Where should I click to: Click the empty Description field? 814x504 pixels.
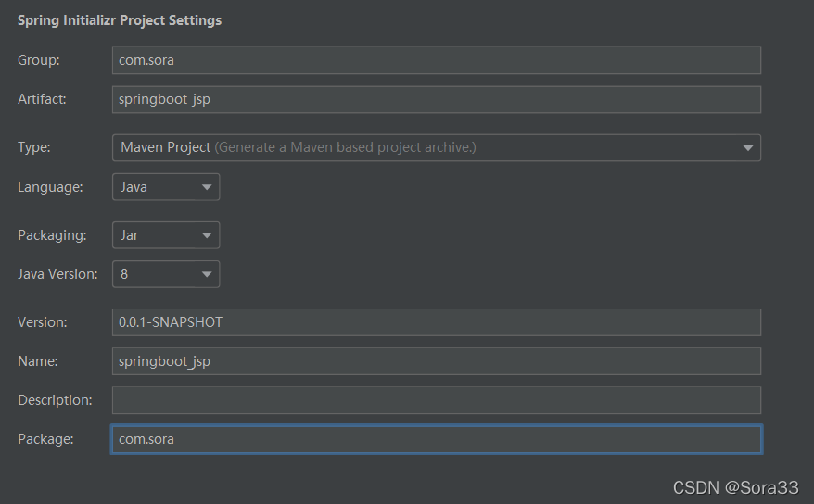point(437,400)
